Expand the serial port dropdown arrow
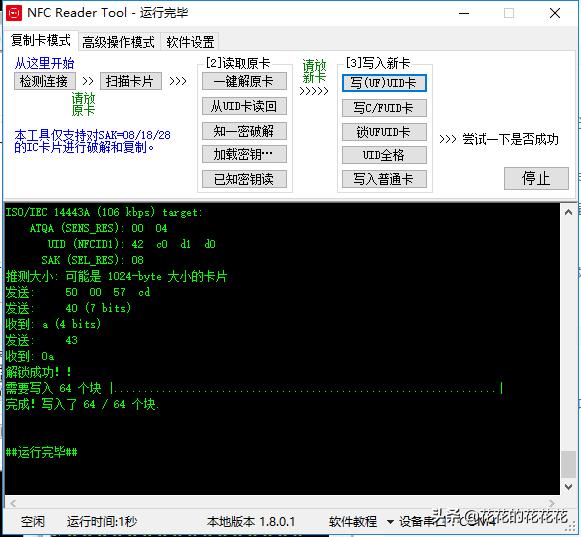The height and width of the screenshot is (537, 581). [x=390, y=522]
